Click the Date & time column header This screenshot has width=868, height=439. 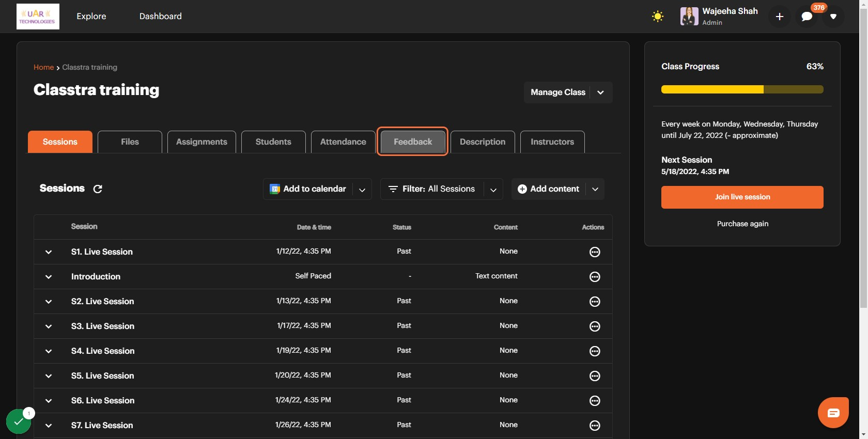(314, 227)
